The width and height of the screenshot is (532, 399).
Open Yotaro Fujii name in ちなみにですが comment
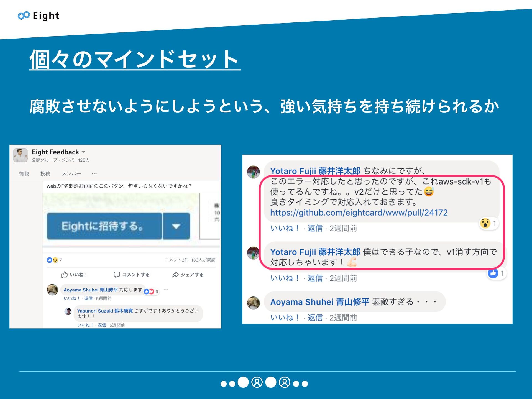(x=315, y=171)
